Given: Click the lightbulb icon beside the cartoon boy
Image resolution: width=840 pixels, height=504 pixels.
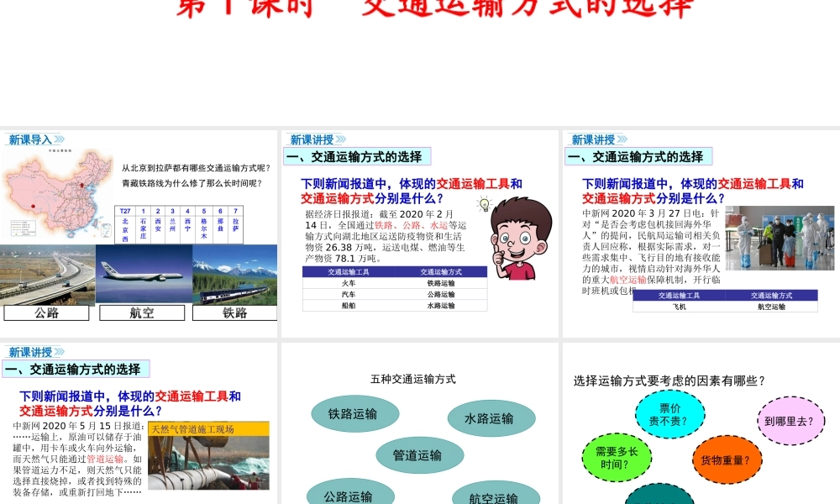Looking at the screenshot, I should tap(485, 205).
